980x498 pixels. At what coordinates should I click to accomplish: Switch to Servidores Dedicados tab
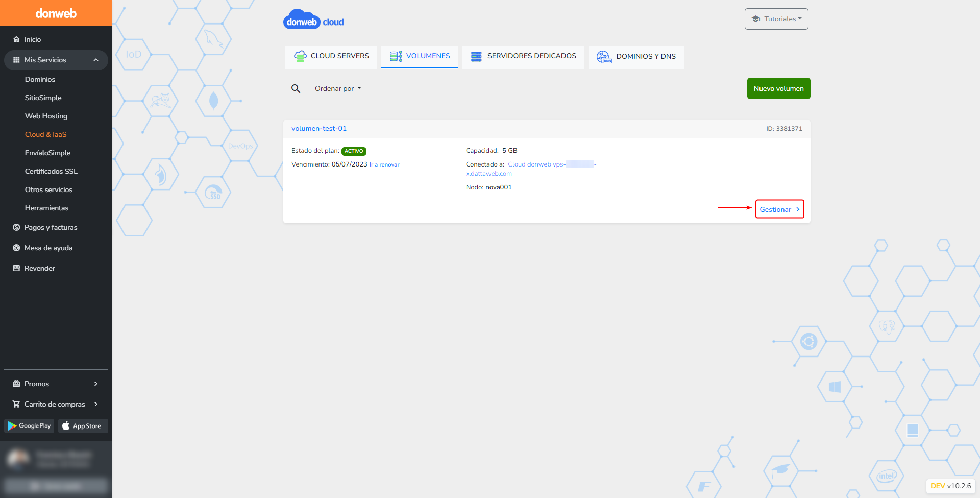(x=523, y=56)
